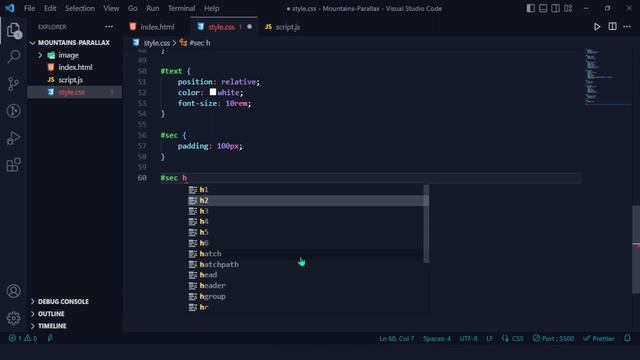Open Source Control view icon

tap(13, 84)
